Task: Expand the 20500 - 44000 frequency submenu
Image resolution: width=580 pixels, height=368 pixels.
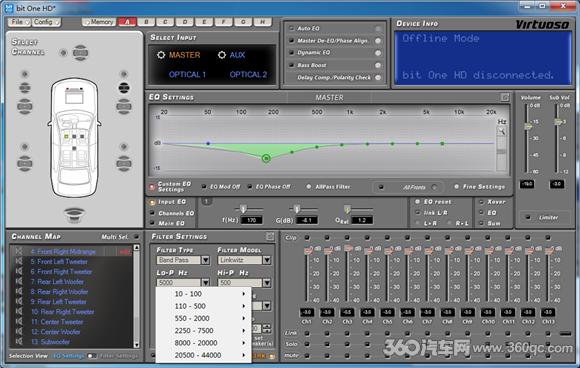Action: click(x=203, y=355)
